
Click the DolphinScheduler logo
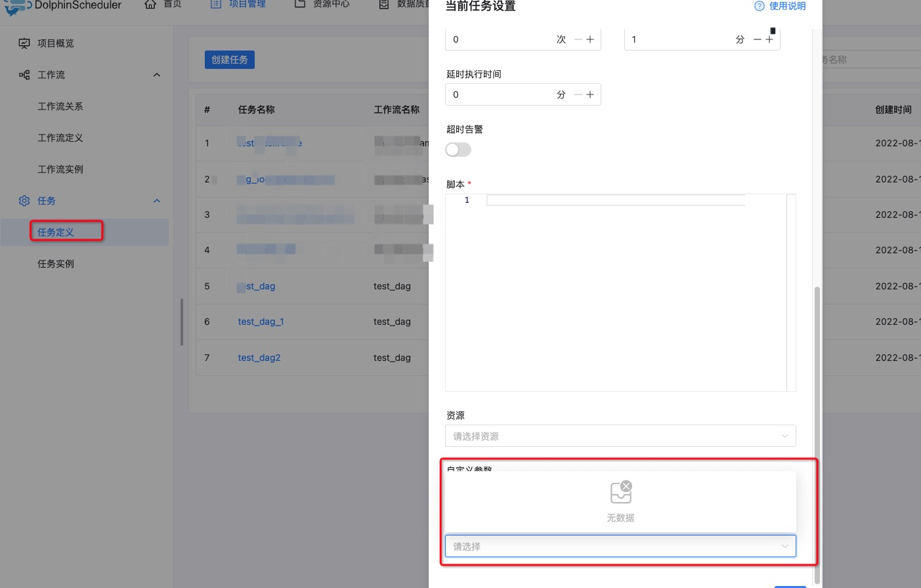[x=62, y=6]
